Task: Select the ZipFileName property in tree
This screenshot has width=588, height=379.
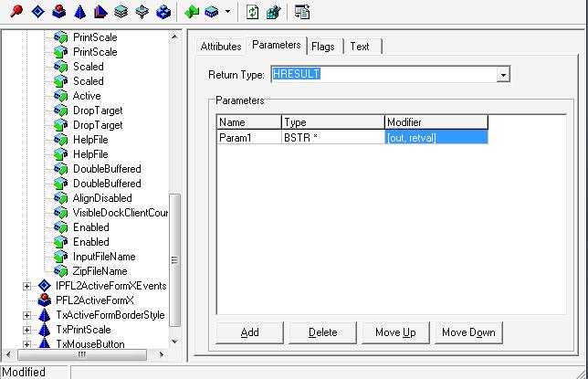Action: 100,271
